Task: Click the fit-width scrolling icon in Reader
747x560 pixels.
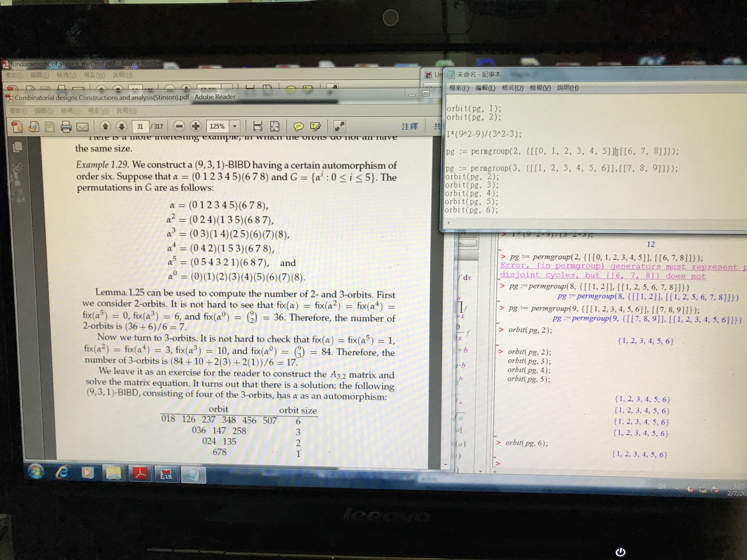Action: [x=258, y=126]
